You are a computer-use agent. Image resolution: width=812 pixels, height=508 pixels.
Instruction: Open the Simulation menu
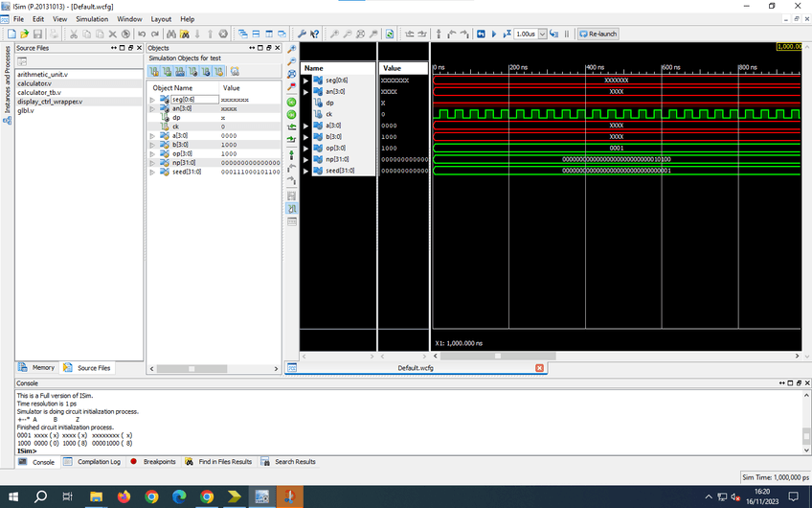tap(92, 19)
